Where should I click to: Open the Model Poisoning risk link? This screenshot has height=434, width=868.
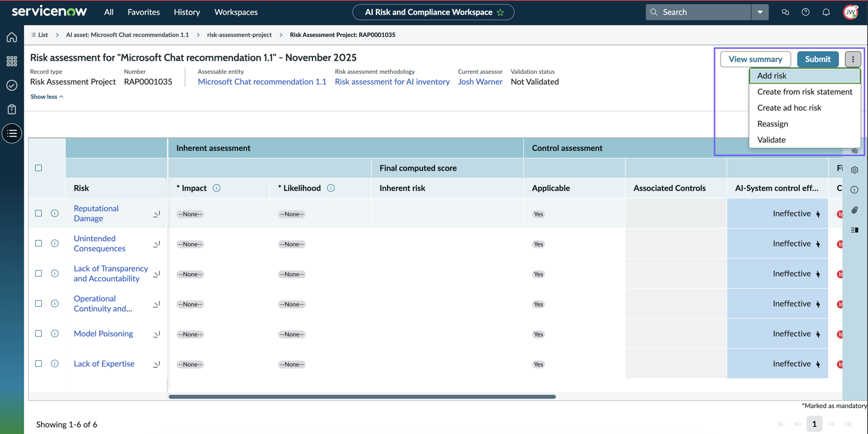coord(104,334)
